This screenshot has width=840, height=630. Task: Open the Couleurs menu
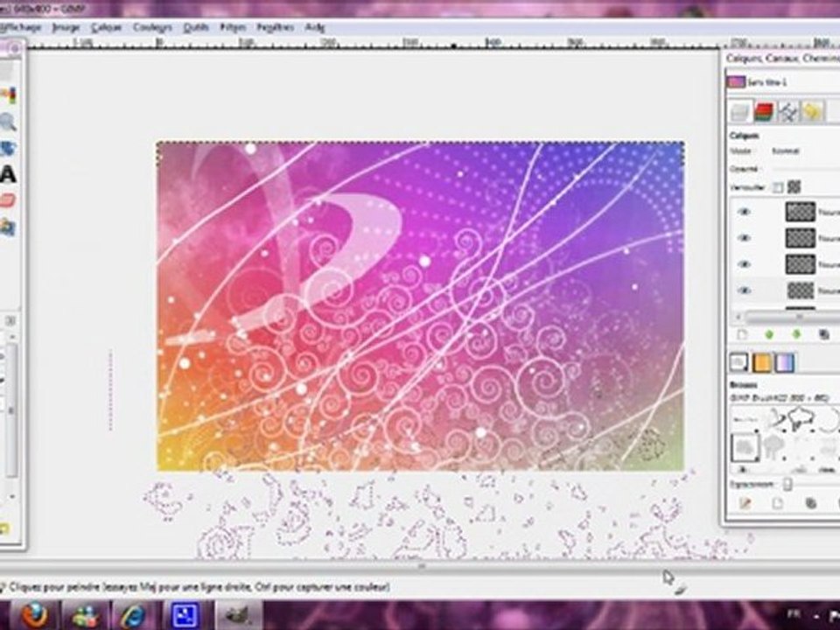pyautogui.click(x=152, y=27)
